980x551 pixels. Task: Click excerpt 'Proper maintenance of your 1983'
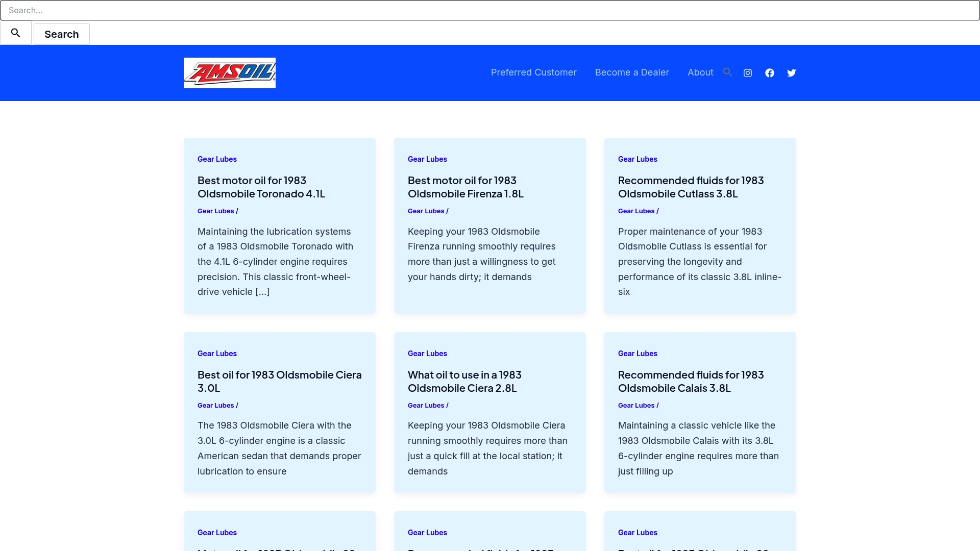point(690,232)
